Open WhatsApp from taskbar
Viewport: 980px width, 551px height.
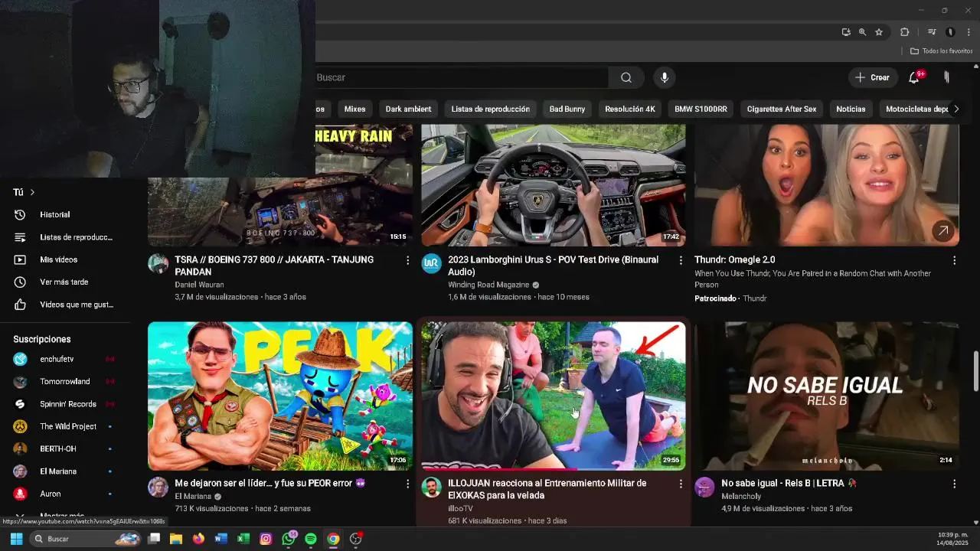(289, 539)
